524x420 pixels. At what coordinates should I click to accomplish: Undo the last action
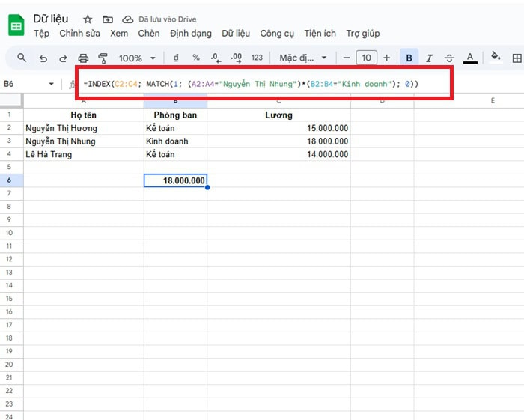point(43,58)
